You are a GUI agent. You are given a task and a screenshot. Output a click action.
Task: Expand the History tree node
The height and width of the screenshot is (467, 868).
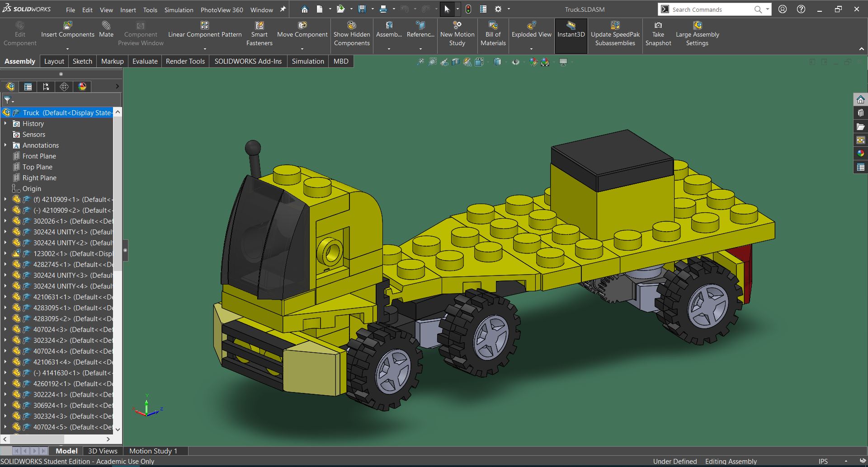click(x=5, y=123)
